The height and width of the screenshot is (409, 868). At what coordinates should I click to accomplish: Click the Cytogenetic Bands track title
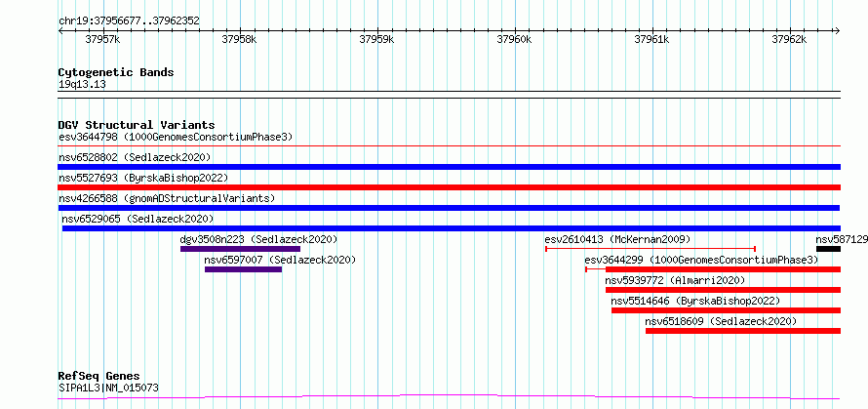click(x=116, y=72)
